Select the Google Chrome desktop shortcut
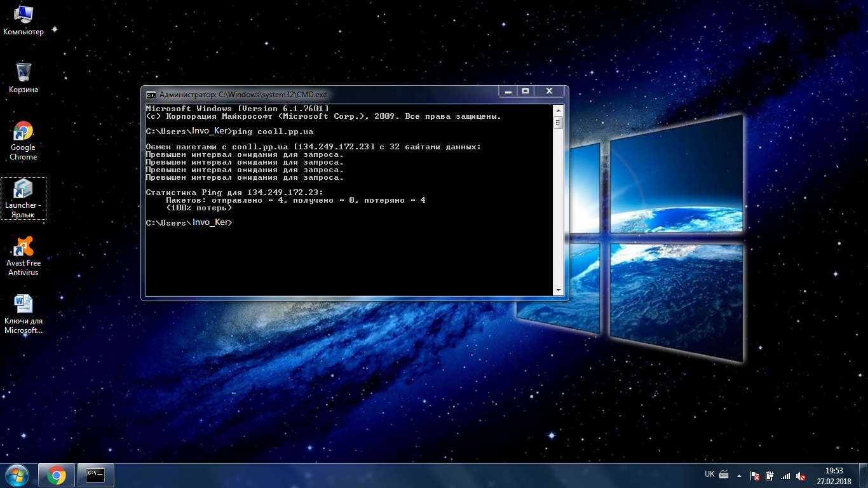 tap(24, 139)
